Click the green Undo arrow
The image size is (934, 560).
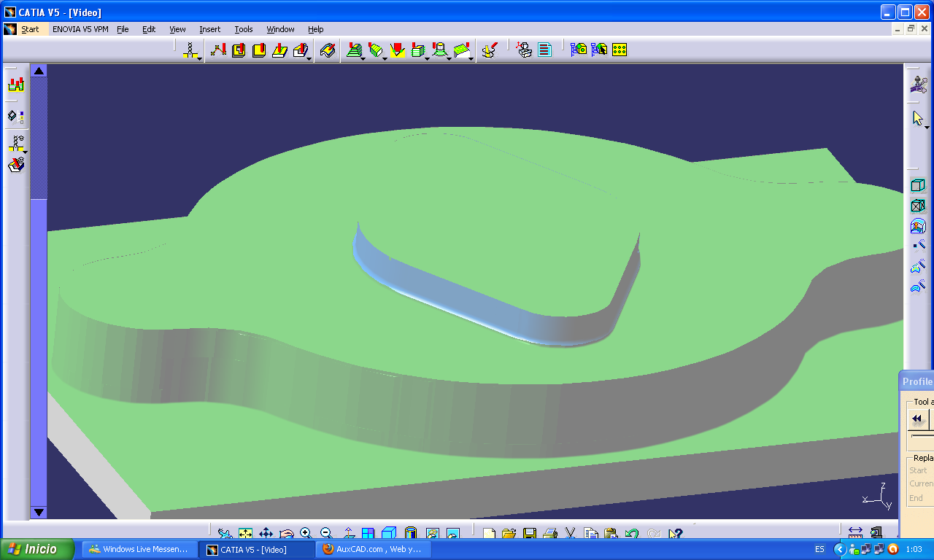point(632,534)
